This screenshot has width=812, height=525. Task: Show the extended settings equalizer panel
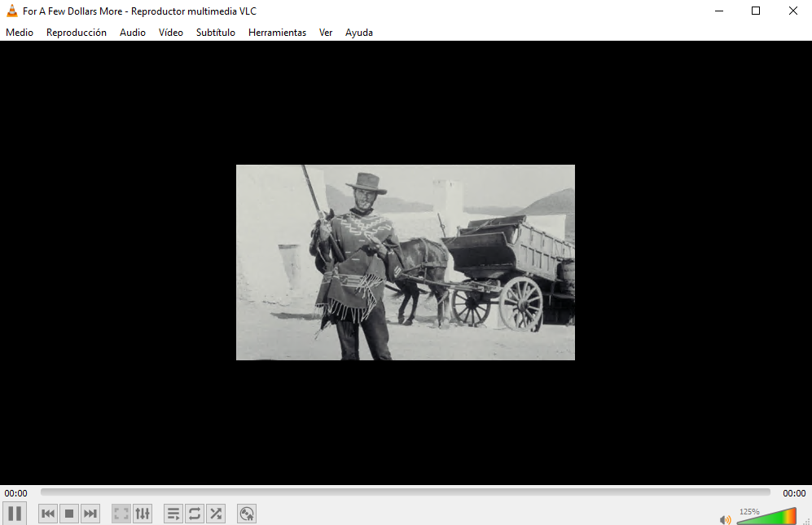coord(143,514)
